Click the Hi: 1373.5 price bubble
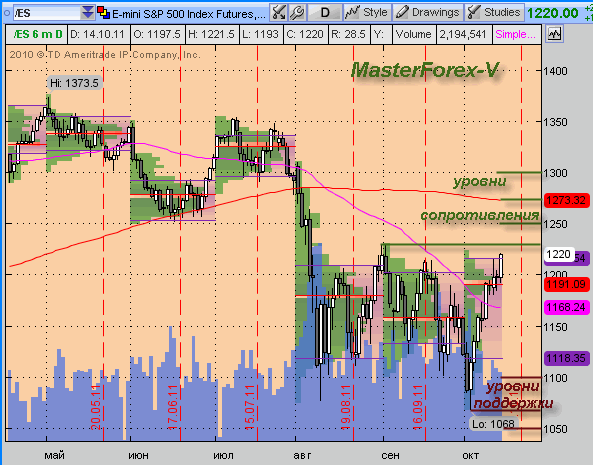This screenshot has width=593, height=465. pyautogui.click(x=75, y=83)
